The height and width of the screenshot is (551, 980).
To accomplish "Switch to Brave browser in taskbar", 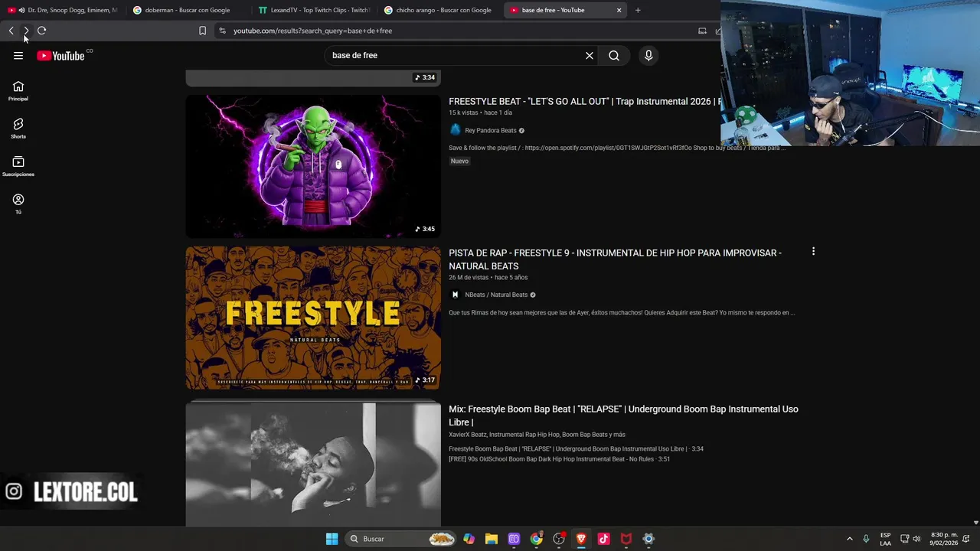I will pos(581,539).
